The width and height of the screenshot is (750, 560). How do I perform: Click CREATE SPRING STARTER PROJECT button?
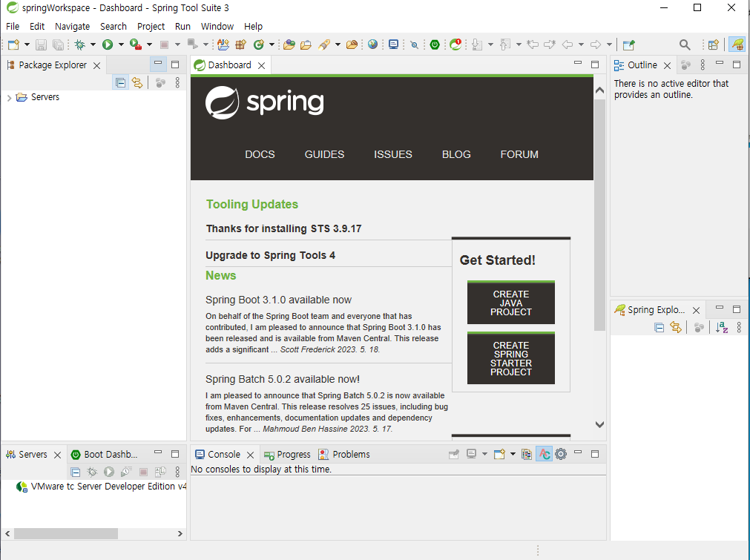tap(511, 358)
